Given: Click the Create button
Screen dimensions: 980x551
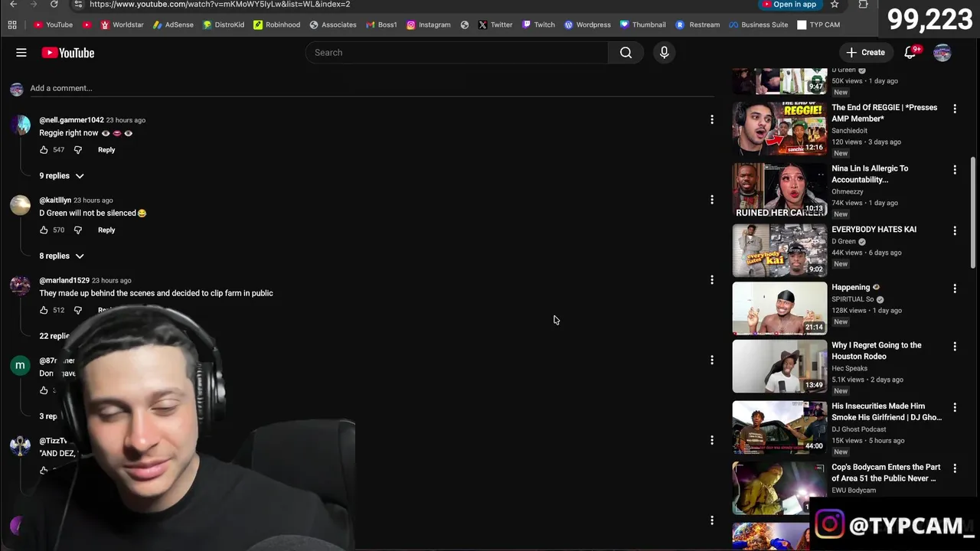Looking at the screenshot, I should pos(865,53).
